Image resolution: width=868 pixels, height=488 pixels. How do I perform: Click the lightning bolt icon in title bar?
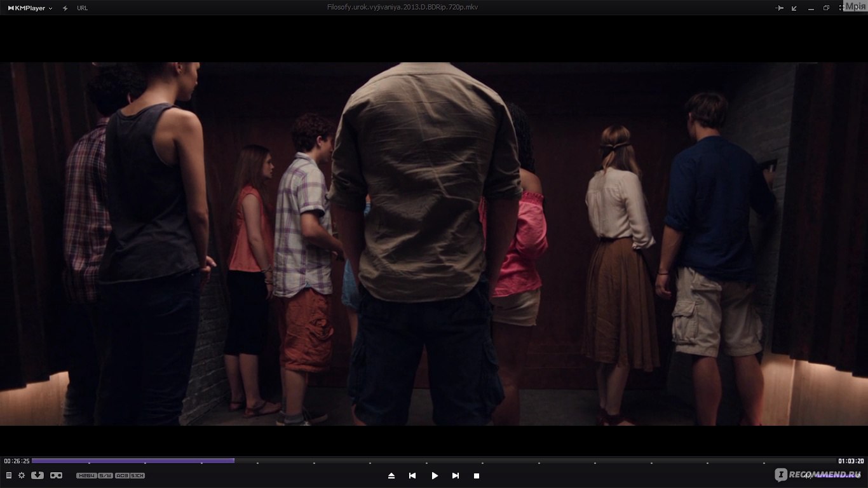pos(65,8)
